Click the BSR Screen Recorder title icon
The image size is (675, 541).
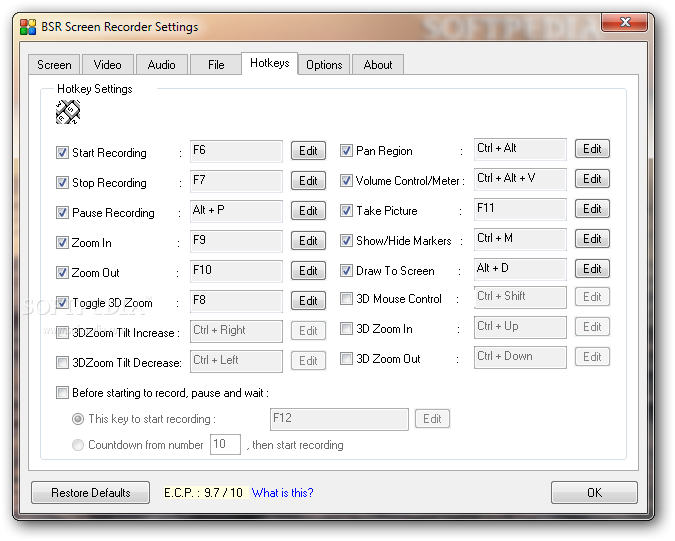(x=28, y=27)
